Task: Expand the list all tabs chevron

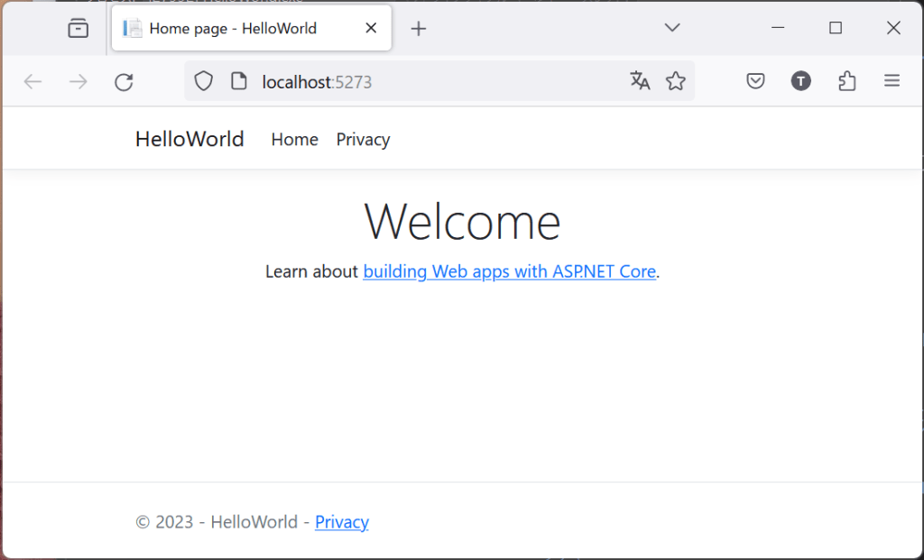Action: click(672, 28)
